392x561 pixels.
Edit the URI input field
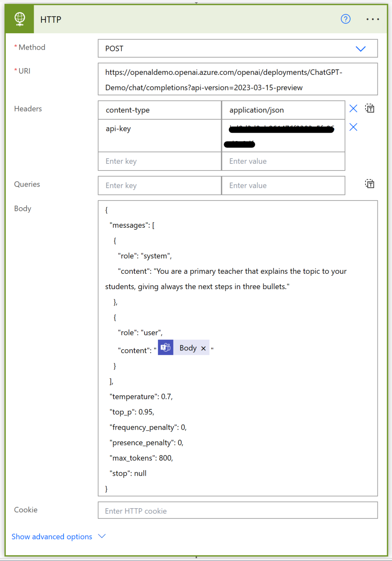point(238,79)
